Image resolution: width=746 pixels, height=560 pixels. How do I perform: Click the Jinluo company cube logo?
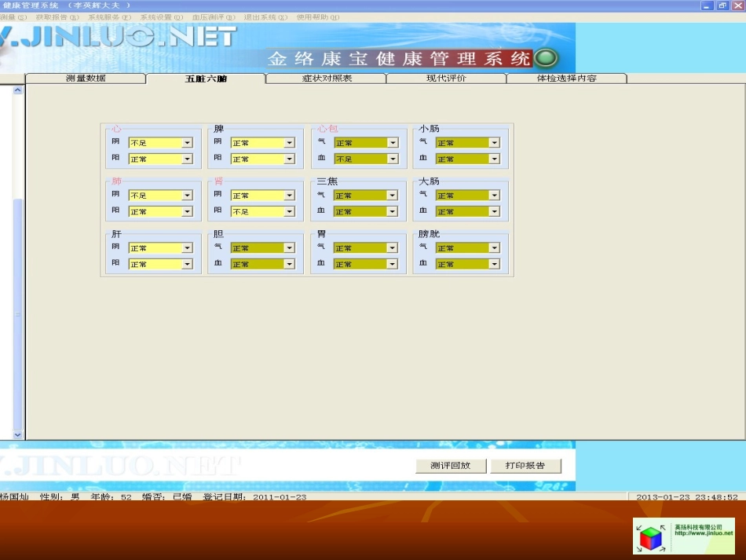click(651, 538)
